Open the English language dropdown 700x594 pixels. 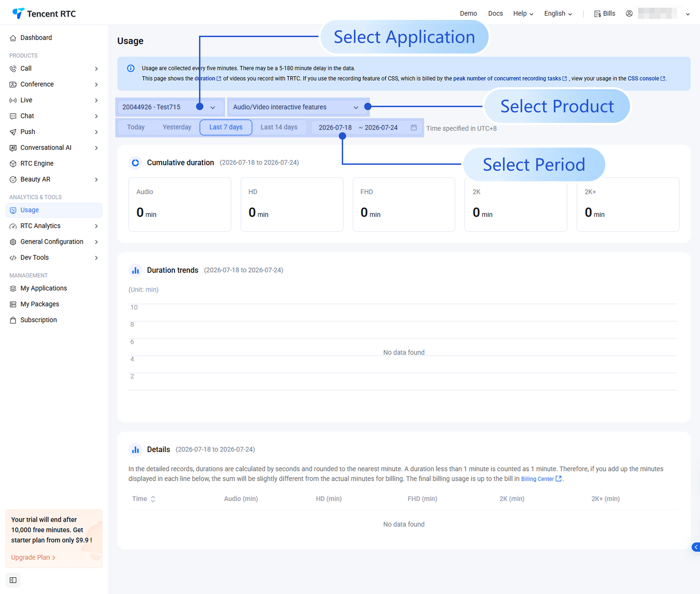[558, 14]
